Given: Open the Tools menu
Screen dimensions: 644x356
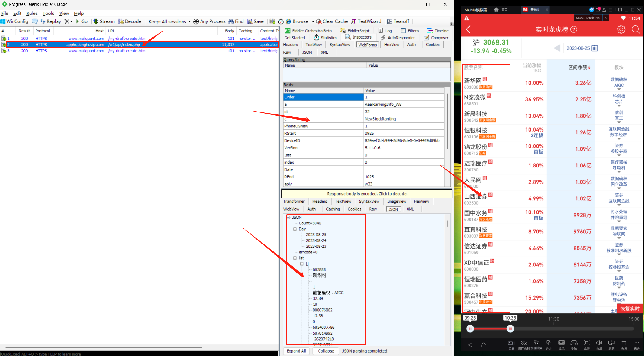Looking at the screenshot, I should [48, 13].
